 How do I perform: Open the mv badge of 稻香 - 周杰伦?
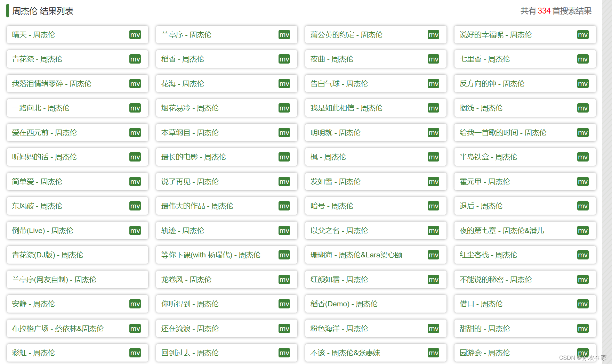[284, 59]
